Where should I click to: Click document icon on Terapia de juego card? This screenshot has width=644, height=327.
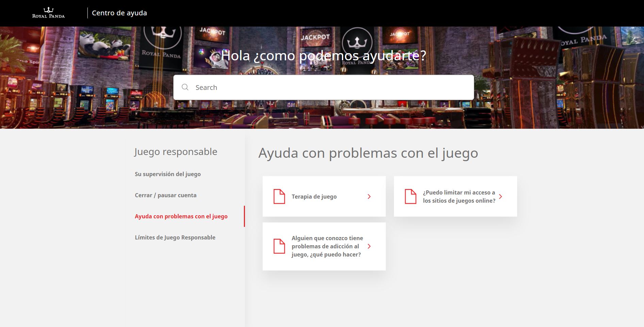click(279, 197)
